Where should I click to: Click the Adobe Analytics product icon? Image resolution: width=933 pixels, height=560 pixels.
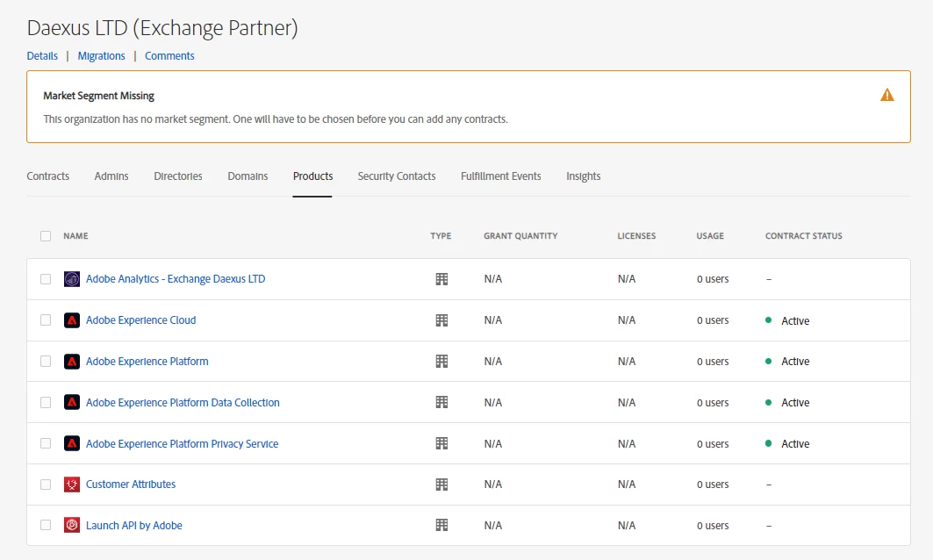coord(72,279)
